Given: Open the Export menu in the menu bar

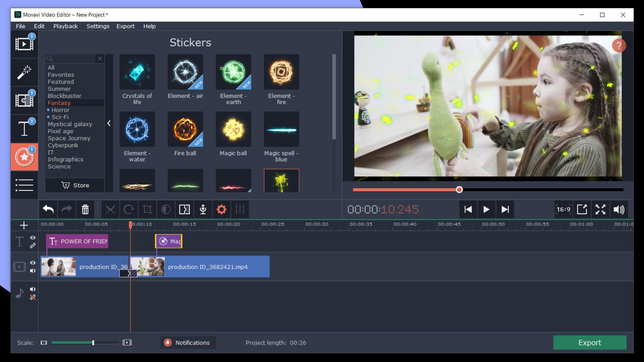Looking at the screenshot, I should coord(125,26).
